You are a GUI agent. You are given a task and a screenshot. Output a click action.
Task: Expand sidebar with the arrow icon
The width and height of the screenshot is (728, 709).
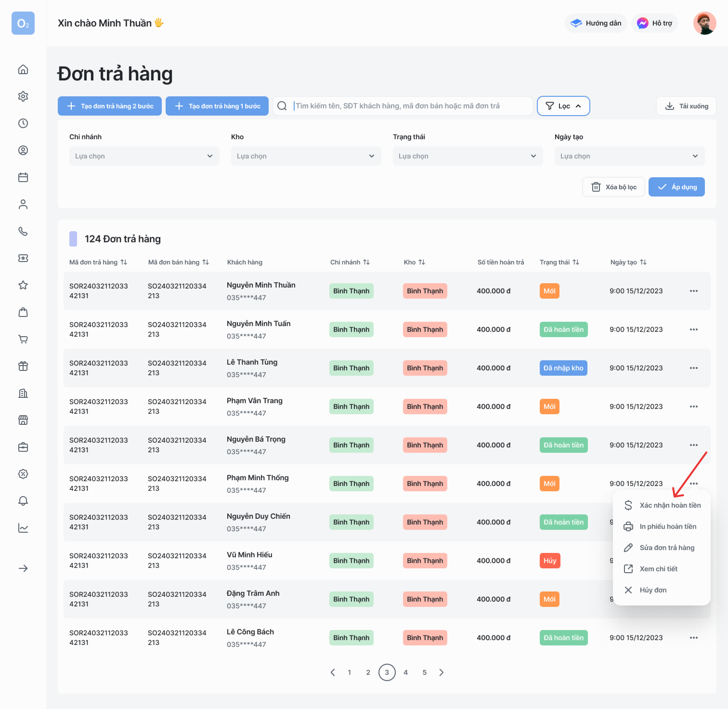pyautogui.click(x=23, y=568)
